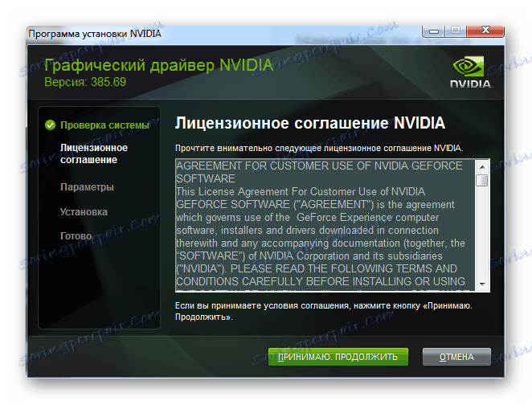Select the Готово step in sidebar
Image resolution: width=532 pixels, height=405 pixels.
(x=76, y=235)
